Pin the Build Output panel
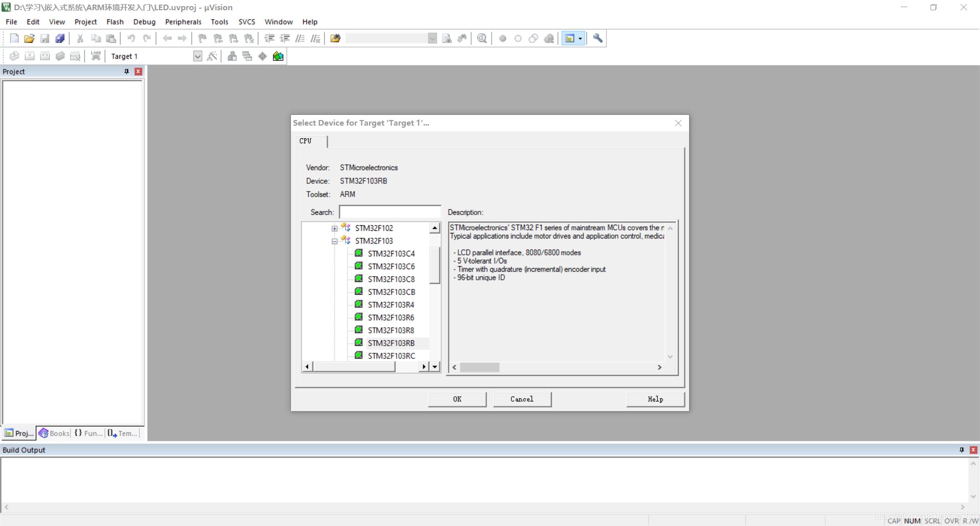 pos(962,450)
